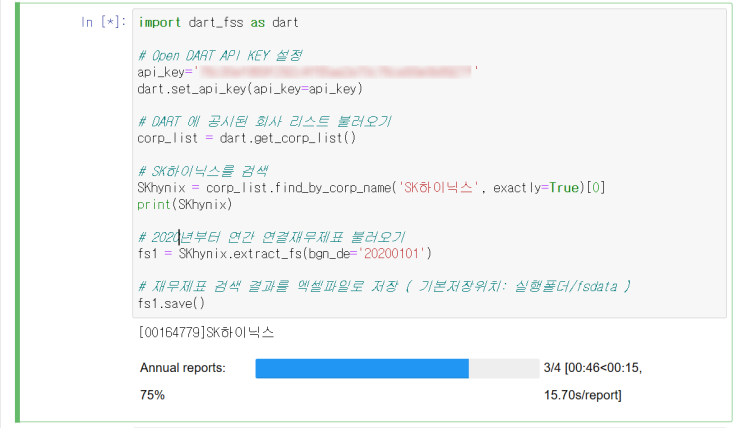This screenshot has height=428, width=743.
Task: Click the blurred api_key string value
Action: [x=335, y=72]
